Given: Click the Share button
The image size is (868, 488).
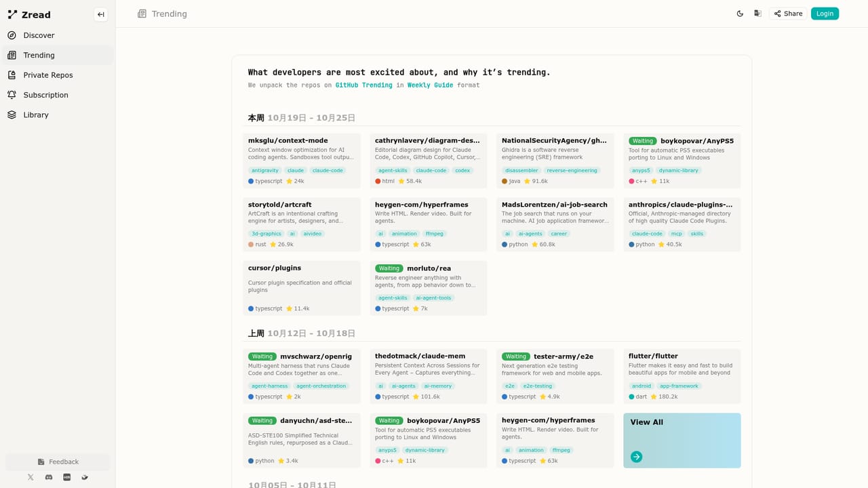Looking at the screenshot, I should click(x=788, y=14).
